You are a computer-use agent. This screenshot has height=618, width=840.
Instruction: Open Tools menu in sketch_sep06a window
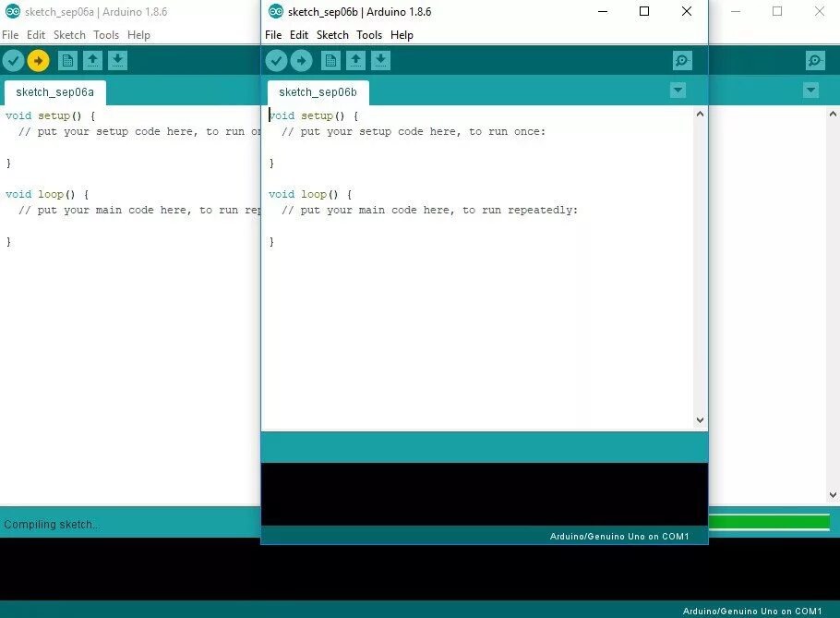pos(106,35)
